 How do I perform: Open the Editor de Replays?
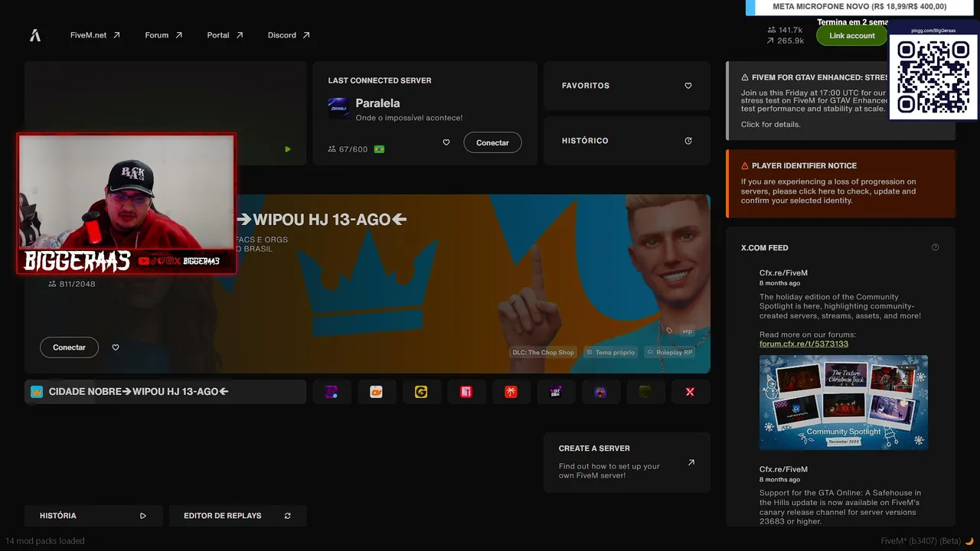[x=237, y=516]
